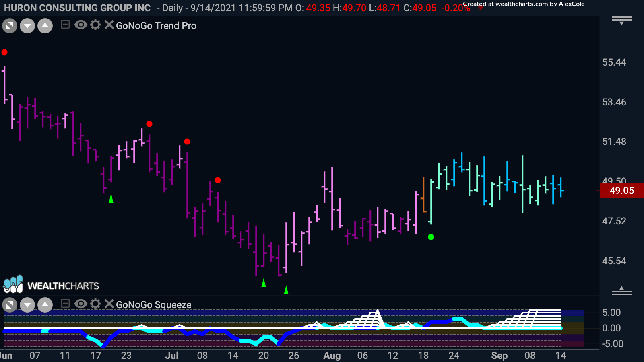The width and height of the screenshot is (644, 362).
Task: Click the WealthCharts logo
Action: pos(51,285)
